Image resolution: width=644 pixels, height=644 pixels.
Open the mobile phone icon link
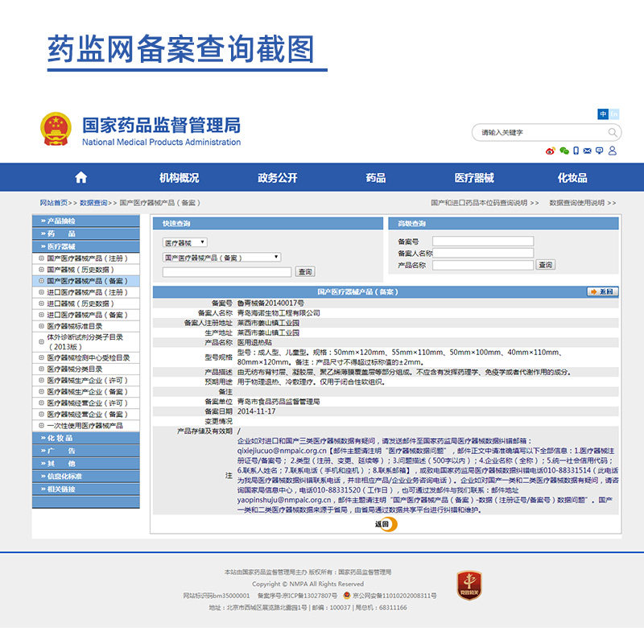tap(576, 151)
